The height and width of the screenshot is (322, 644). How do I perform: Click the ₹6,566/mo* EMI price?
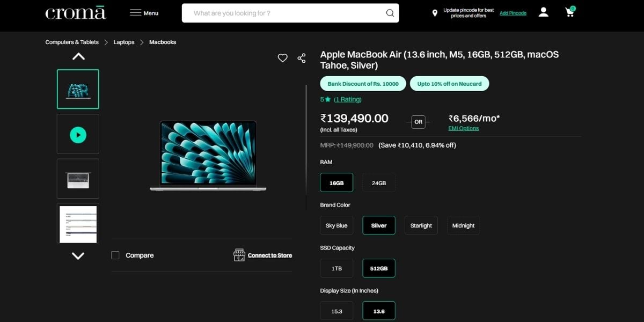click(474, 118)
